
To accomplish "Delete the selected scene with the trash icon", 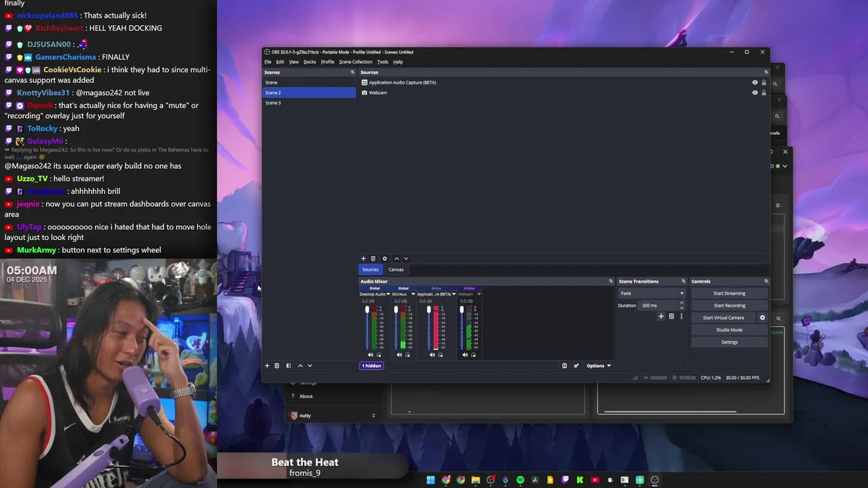I will pyautogui.click(x=277, y=365).
